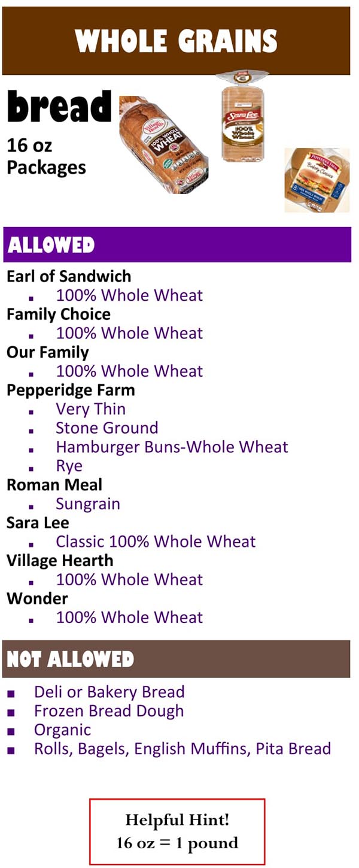Viewport: 359px width, 868px height.
Task: Select the Pepperidge Farm brand name
Action: (71, 390)
